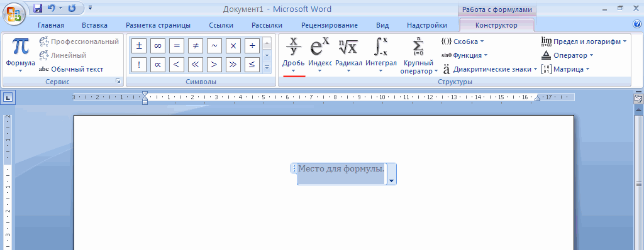Open the Скобка bracket structures
The width and height of the screenshot is (644, 250).
coord(462,41)
